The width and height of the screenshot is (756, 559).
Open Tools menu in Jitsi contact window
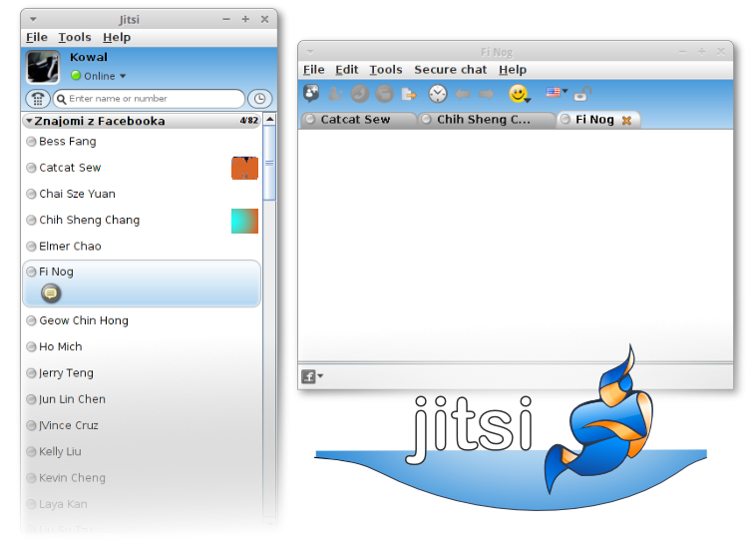pos(75,37)
